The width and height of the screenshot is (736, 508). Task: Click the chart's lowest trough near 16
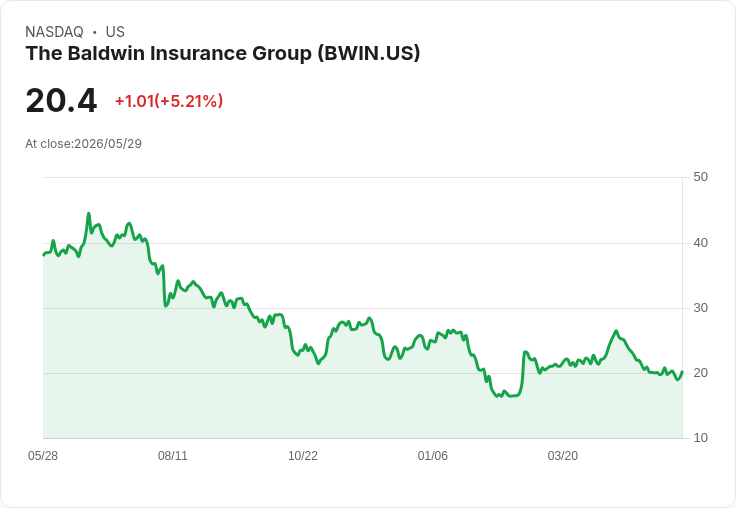498,396
